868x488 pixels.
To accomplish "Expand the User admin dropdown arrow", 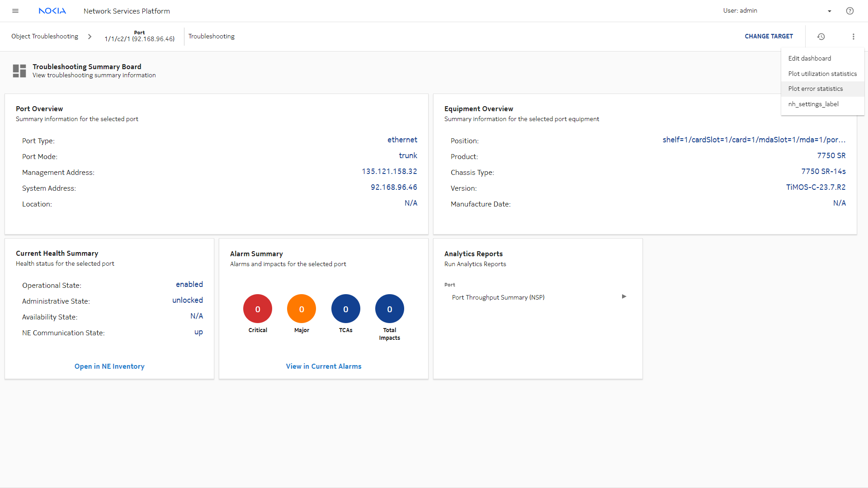I will click(830, 11).
